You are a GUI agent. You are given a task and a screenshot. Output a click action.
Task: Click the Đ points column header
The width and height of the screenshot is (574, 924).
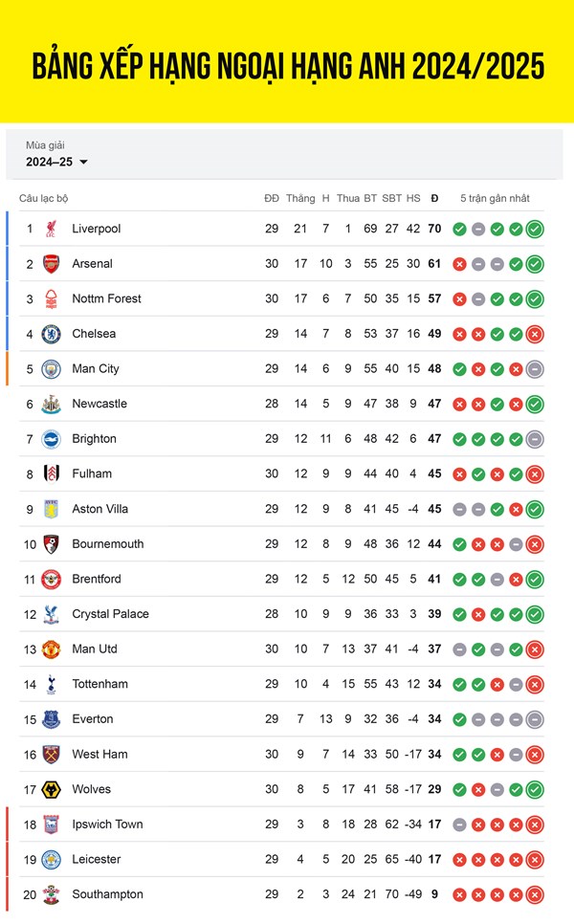(434, 198)
